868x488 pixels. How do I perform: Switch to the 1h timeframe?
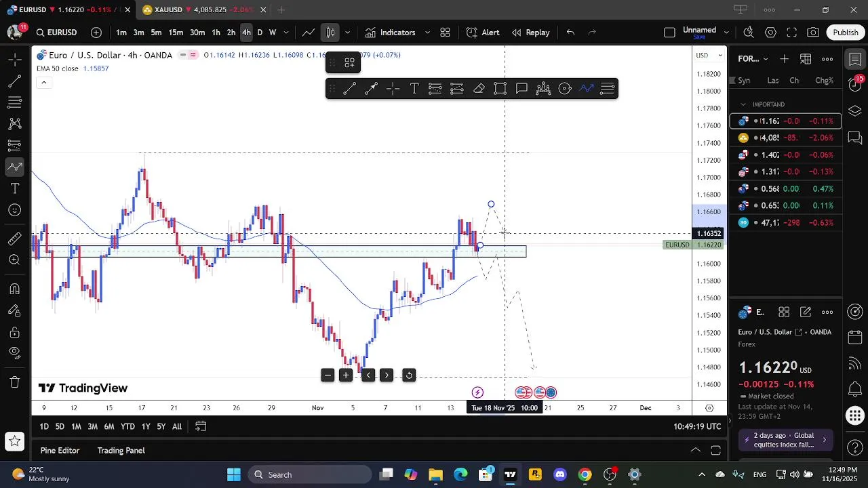216,33
